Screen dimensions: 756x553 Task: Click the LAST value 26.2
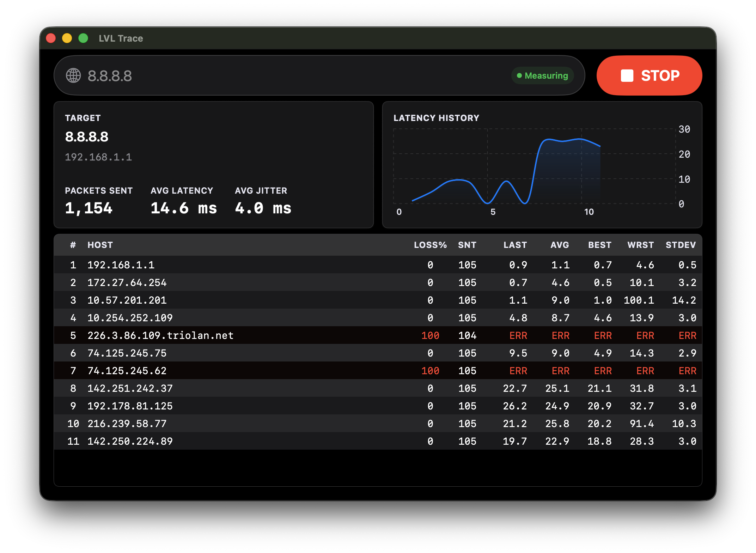[x=515, y=406]
